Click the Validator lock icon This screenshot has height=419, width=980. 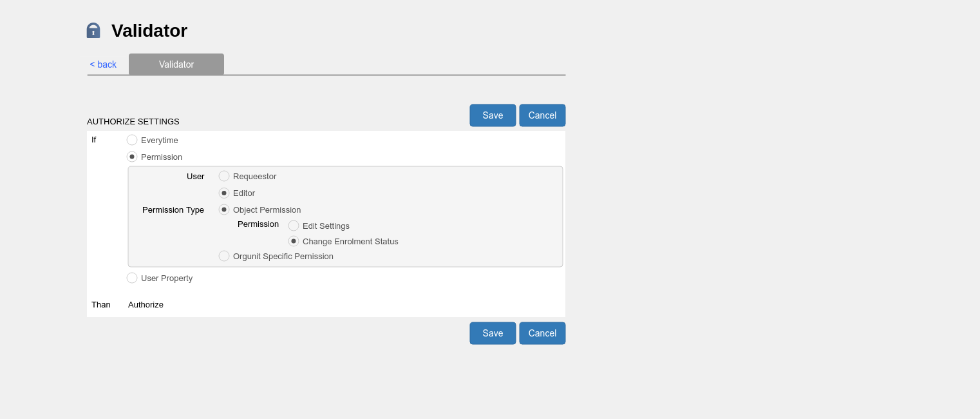pyautogui.click(x=93, y=30)
